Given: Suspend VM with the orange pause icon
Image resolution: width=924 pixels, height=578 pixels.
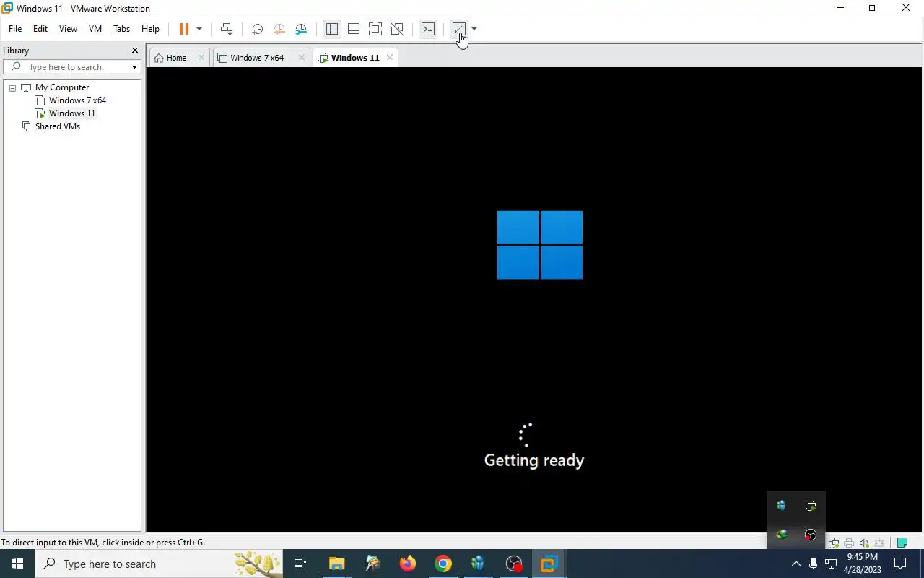Looking at the screenshot, I should pos(183,29).
